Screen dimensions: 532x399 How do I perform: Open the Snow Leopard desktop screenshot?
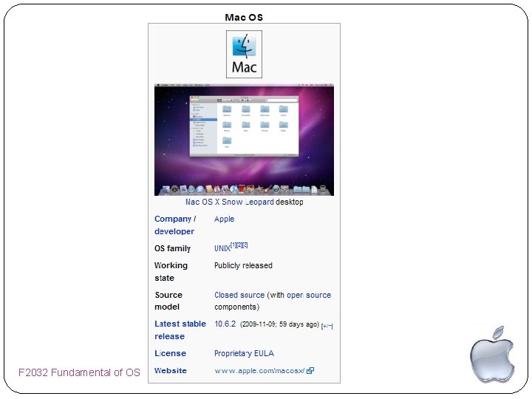[244, 140]
